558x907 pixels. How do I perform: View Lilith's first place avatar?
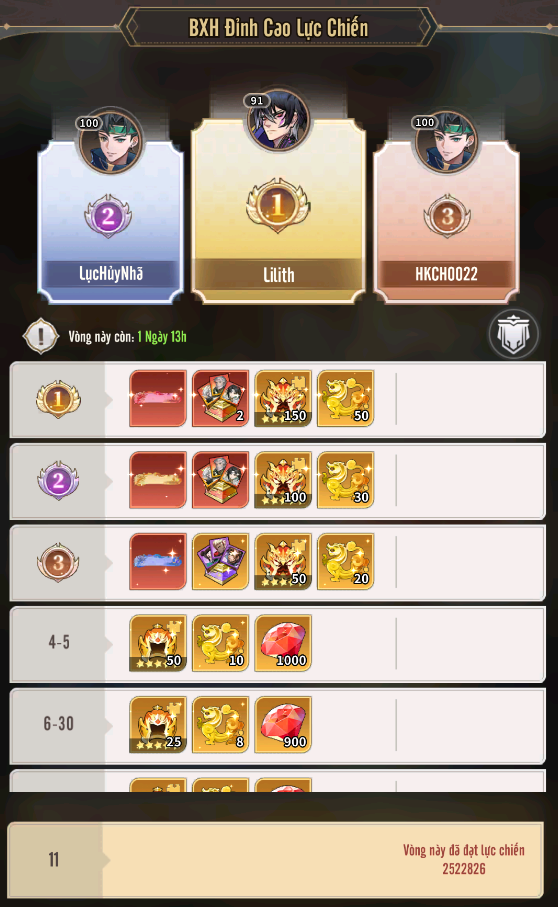pos(278,120)
